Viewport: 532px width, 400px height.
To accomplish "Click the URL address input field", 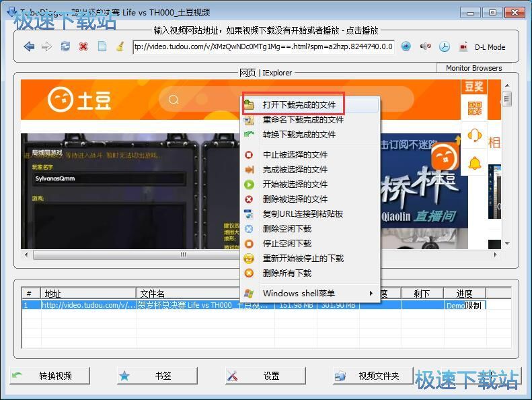I will (x=262, y=46).
